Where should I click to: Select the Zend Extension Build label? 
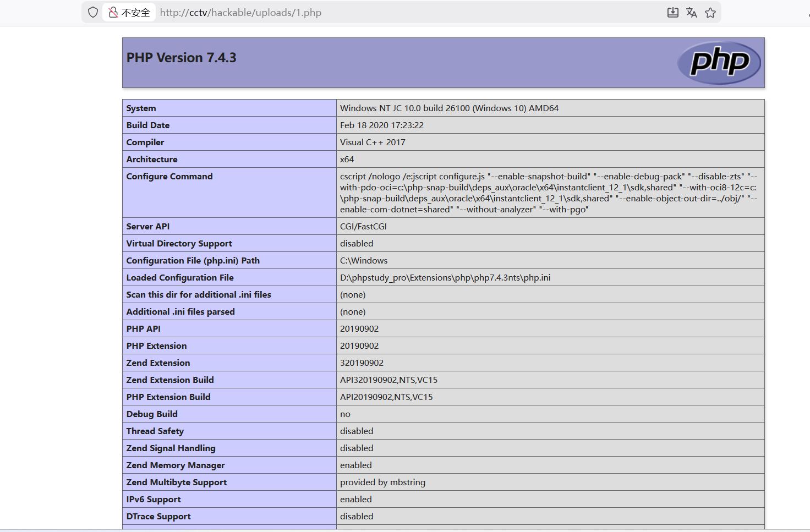click(x=170, y=380)
